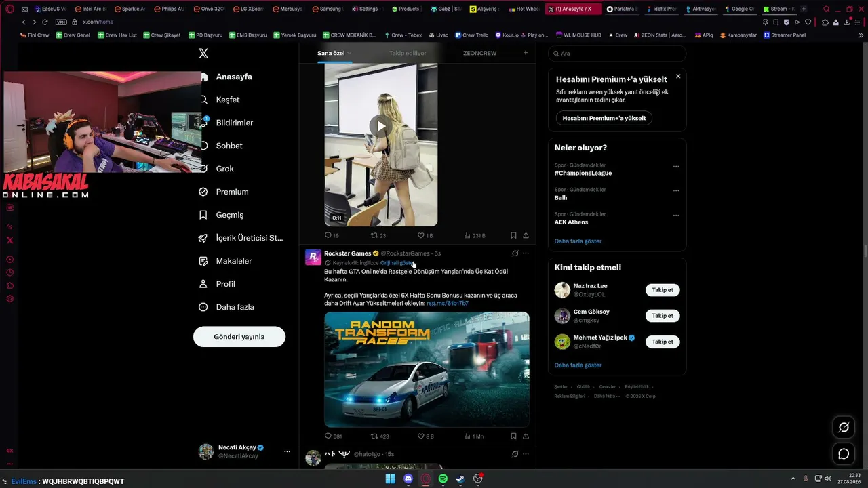Reload the page in browser toolbar
The width and height of the screenshot is (868, 488).
pos(45,22)
